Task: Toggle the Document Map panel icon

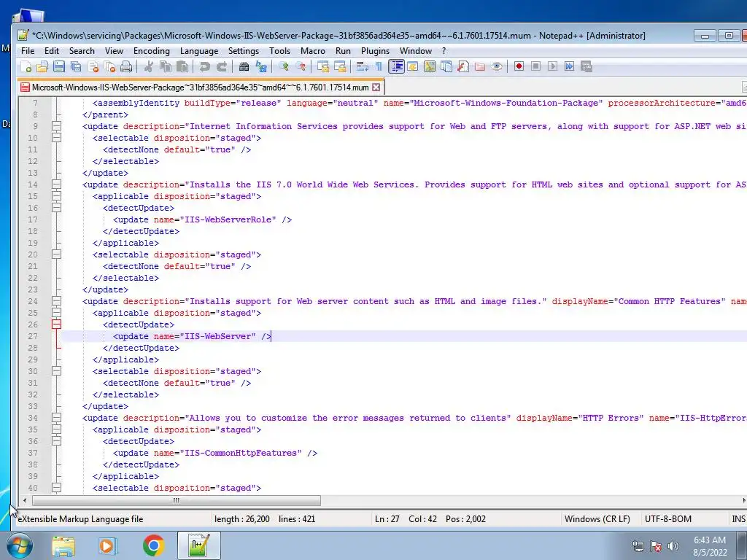Action: coord(429,66)
